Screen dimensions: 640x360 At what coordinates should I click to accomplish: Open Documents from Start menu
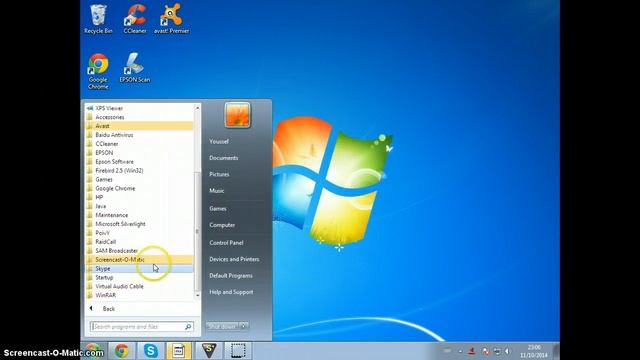click(223, 158)
